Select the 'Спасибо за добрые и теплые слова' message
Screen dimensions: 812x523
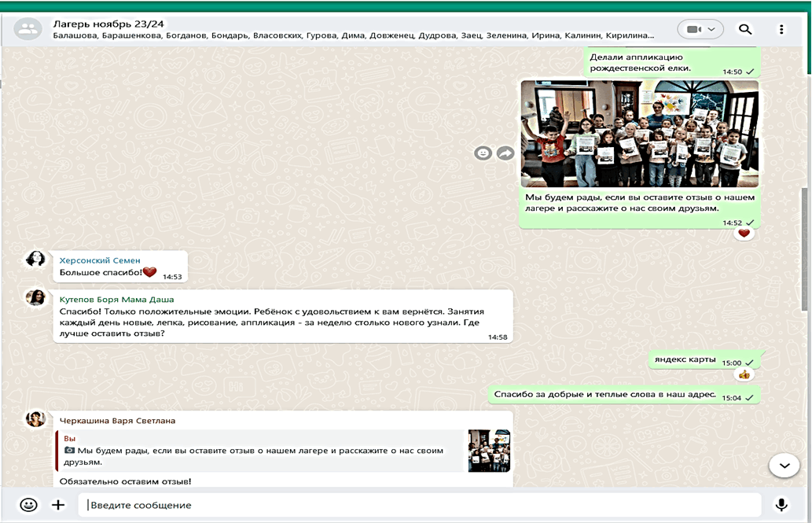[x=624, y=395]
